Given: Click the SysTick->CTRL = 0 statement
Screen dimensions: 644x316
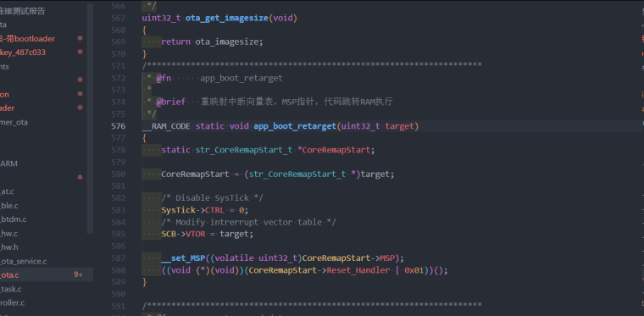Looking at the screenshot, I should pos(205,210).
